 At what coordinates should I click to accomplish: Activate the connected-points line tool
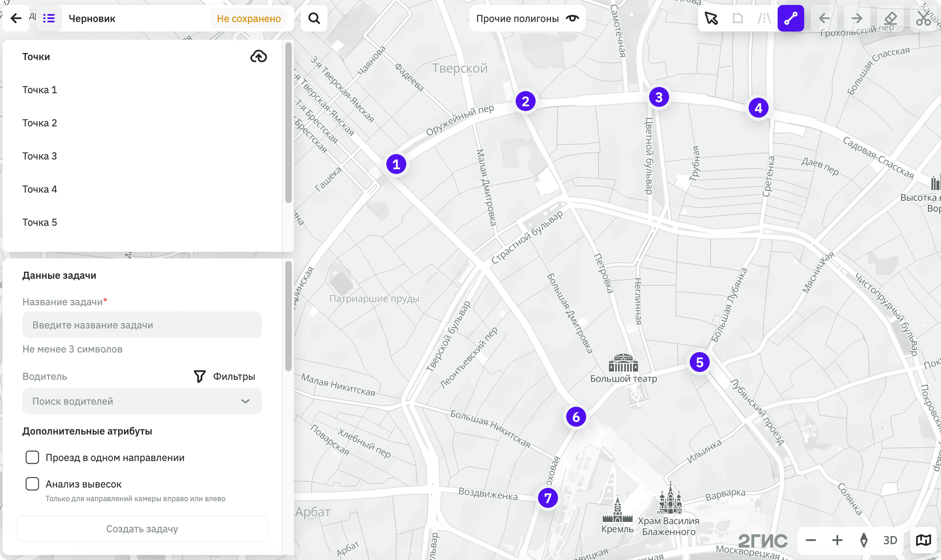791,18
